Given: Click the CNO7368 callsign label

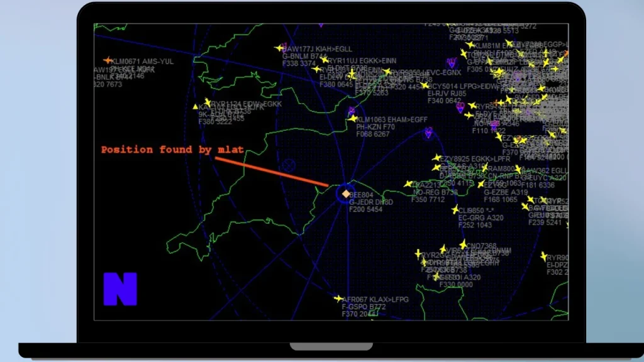Looking at the screenshot, I should click(x=481, y=246).
